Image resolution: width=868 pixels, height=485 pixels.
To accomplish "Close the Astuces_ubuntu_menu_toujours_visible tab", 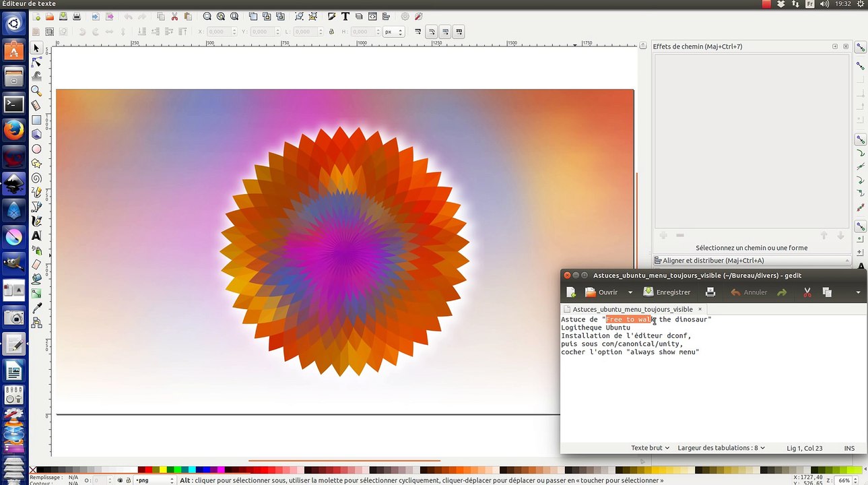I will coord(700,309).
